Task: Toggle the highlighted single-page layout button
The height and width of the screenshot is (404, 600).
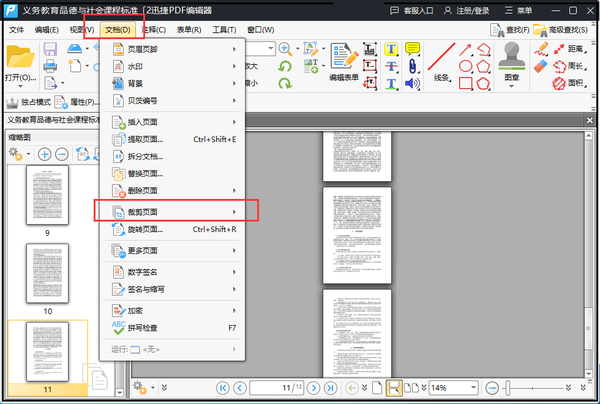Action: click(x=395, y=388)
